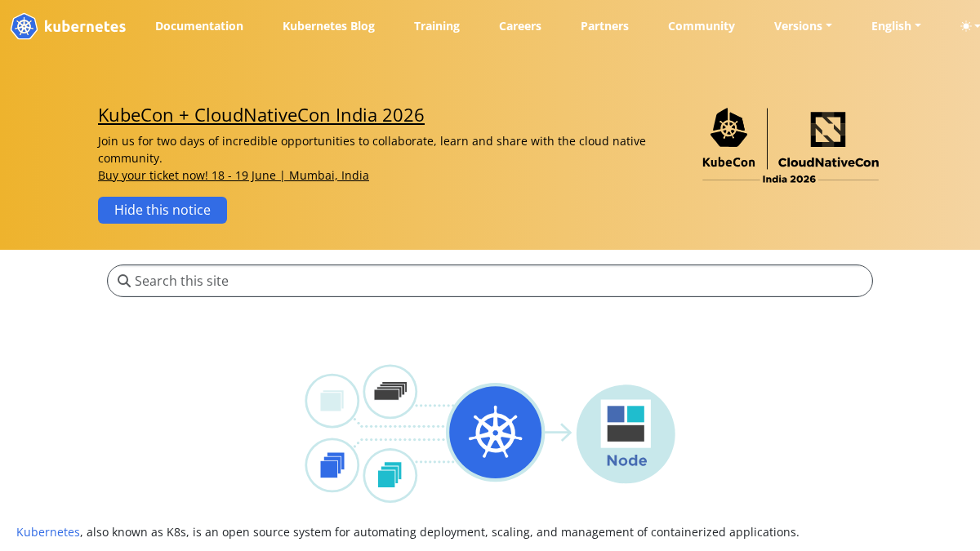Viewport: 980px width, 551px height.
Task: Click the Hide this notice button
Action: 163,210
